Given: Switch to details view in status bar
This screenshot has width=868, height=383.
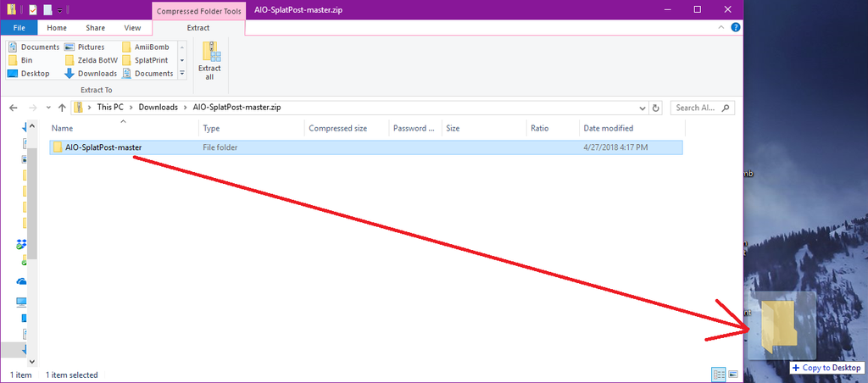Looking at the screenshot, I should (719, 375).
